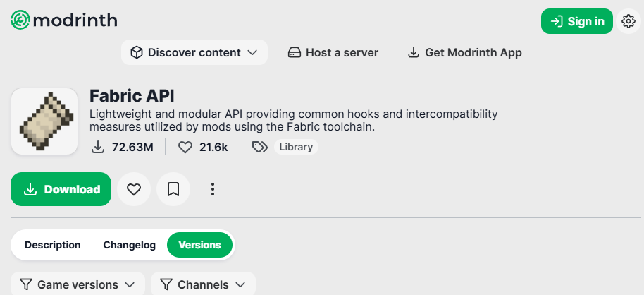Select the Versions tab
The height and width of the screenshot is (295, 644).
pos(199,245)
